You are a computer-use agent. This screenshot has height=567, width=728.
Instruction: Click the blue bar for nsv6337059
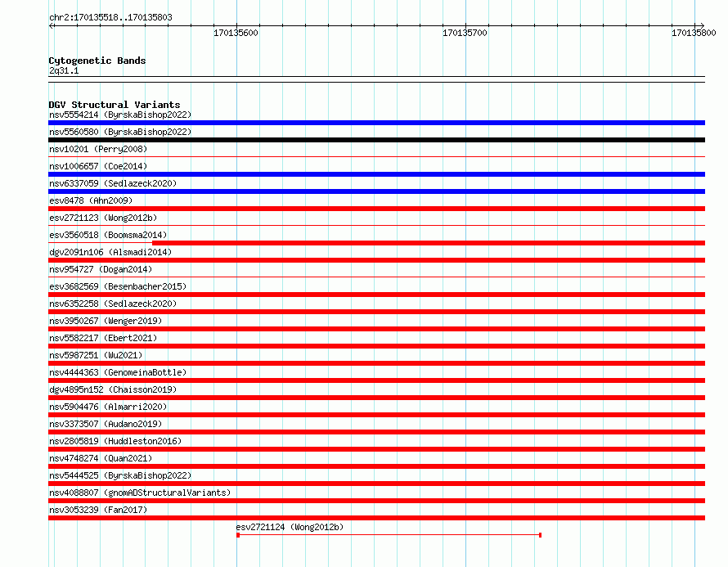click(x=376, y=191)
